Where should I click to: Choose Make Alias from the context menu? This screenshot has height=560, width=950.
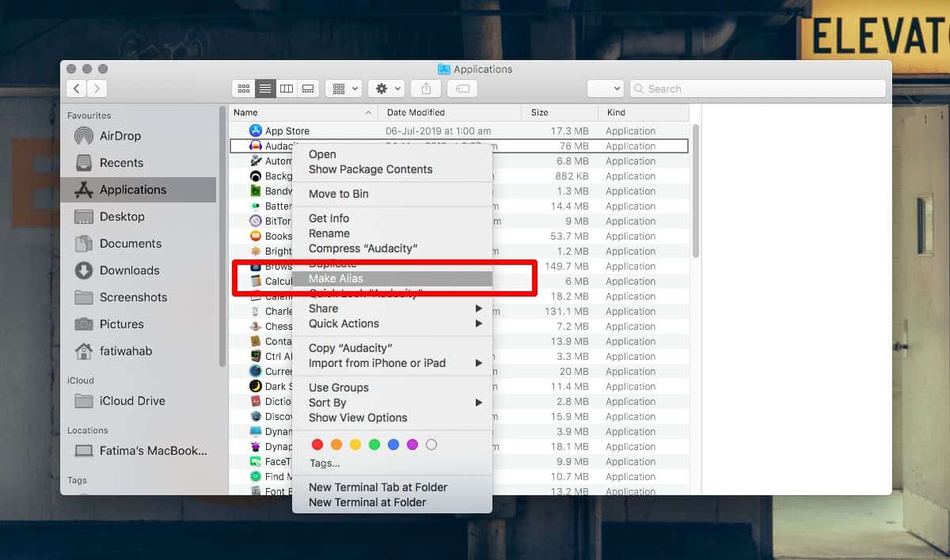335,278
